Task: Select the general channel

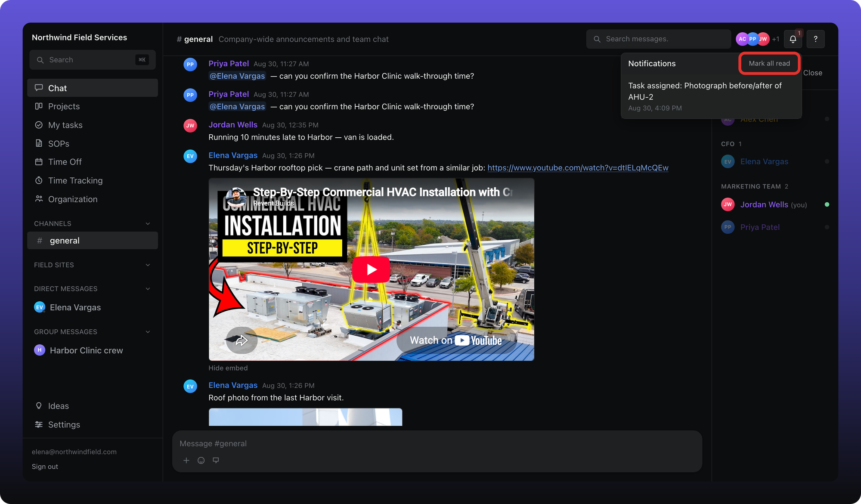Action: [x=93, y=241]
